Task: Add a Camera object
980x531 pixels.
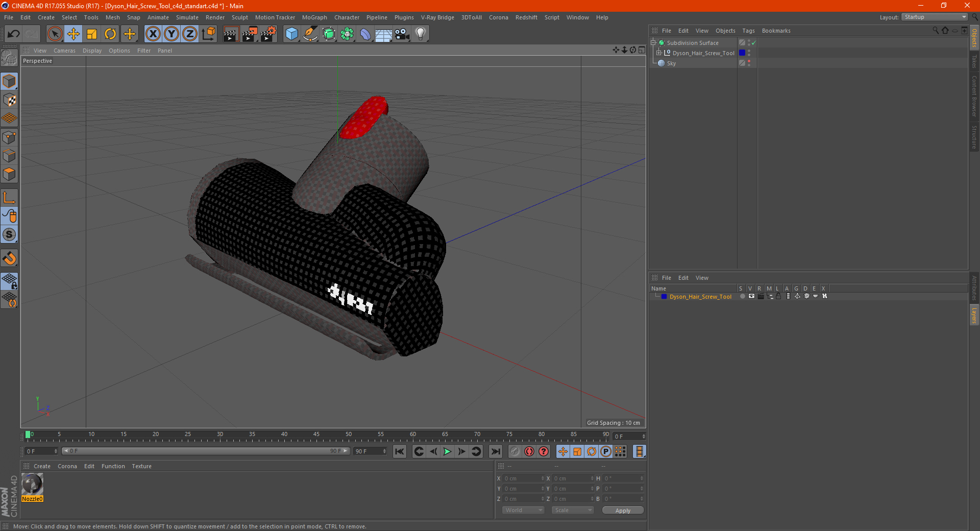Action: (x=402, y=34)
